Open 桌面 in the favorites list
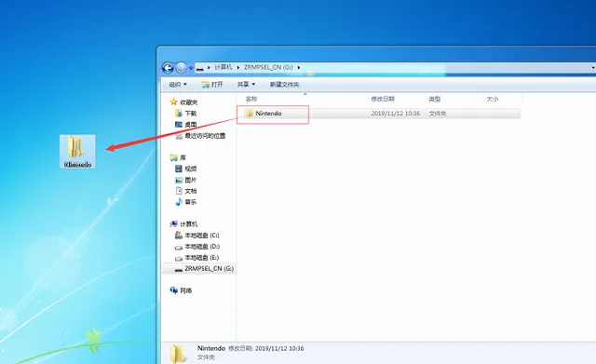596x364 pixels. [x=186, y=124]
